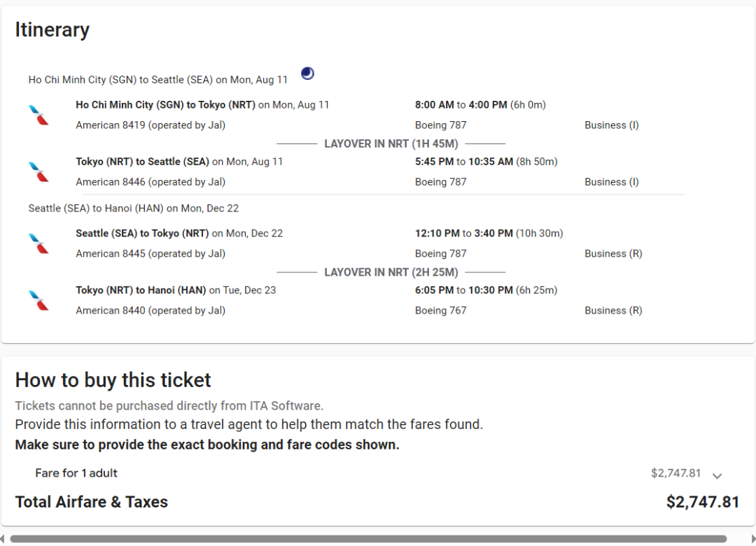Click American Airlines logo for flight 8440

coord(38,300)
